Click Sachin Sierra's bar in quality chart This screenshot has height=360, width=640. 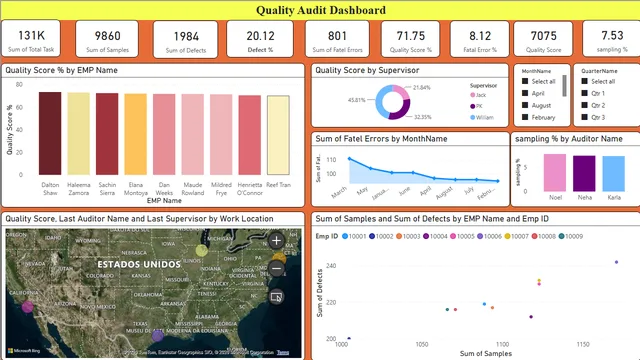click(107, 134)
